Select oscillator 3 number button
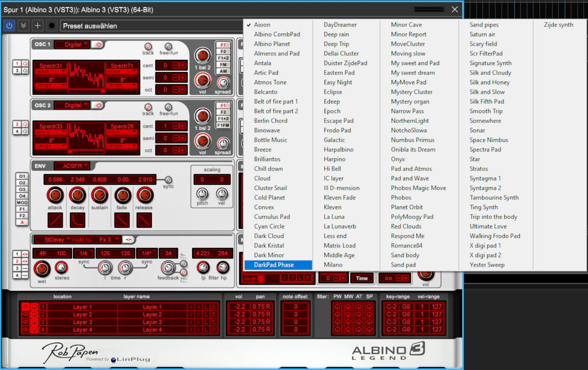Viewport: 588px width, 370px height. pos(17,71)
